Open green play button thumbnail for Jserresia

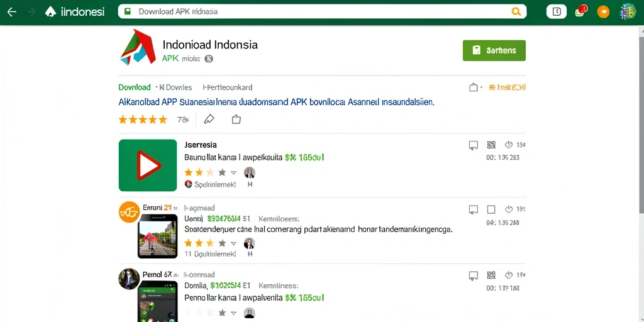point(147,165)
